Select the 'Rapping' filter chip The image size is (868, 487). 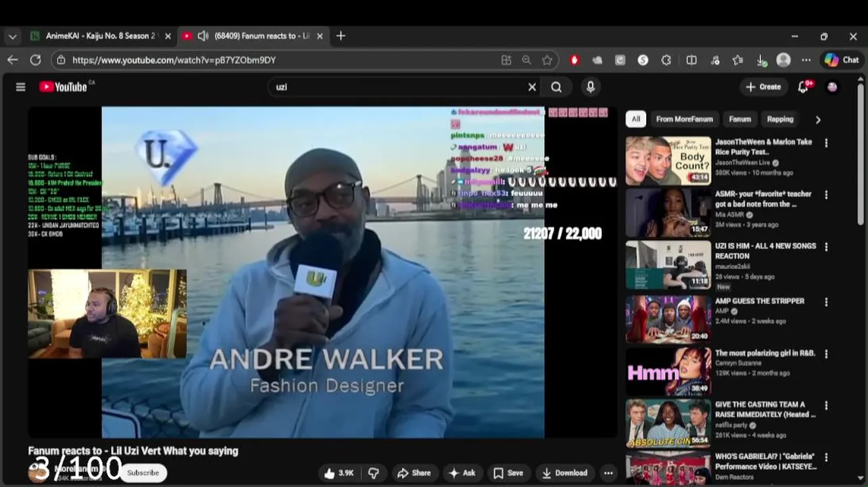(x=780, y=119)
